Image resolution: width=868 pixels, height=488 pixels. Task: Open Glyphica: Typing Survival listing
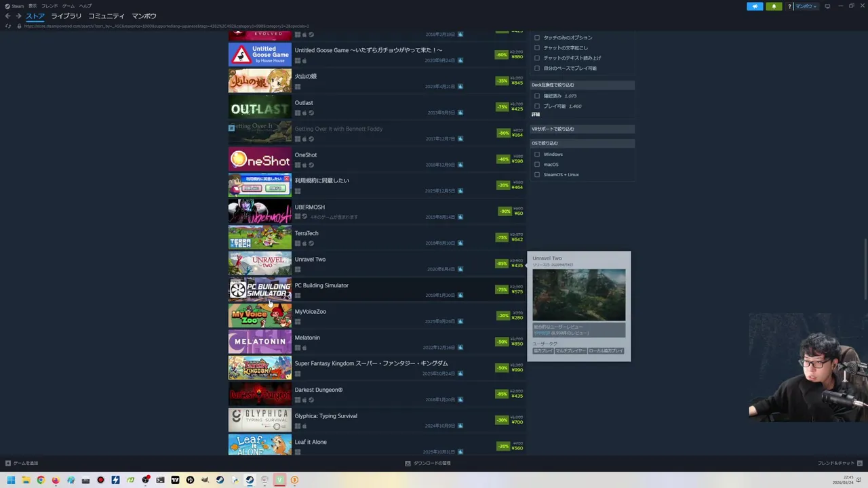pyautogui.click(x=376, y=420)
